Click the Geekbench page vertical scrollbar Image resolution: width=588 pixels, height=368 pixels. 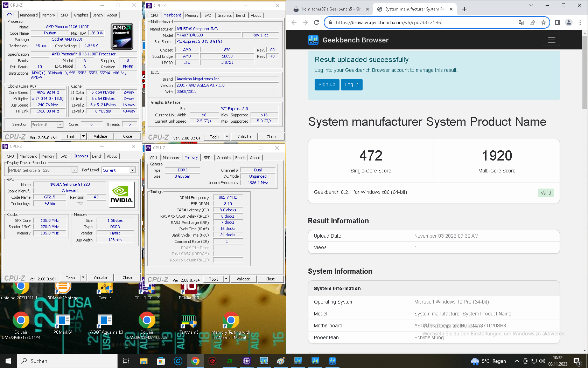tap(584, 72)
